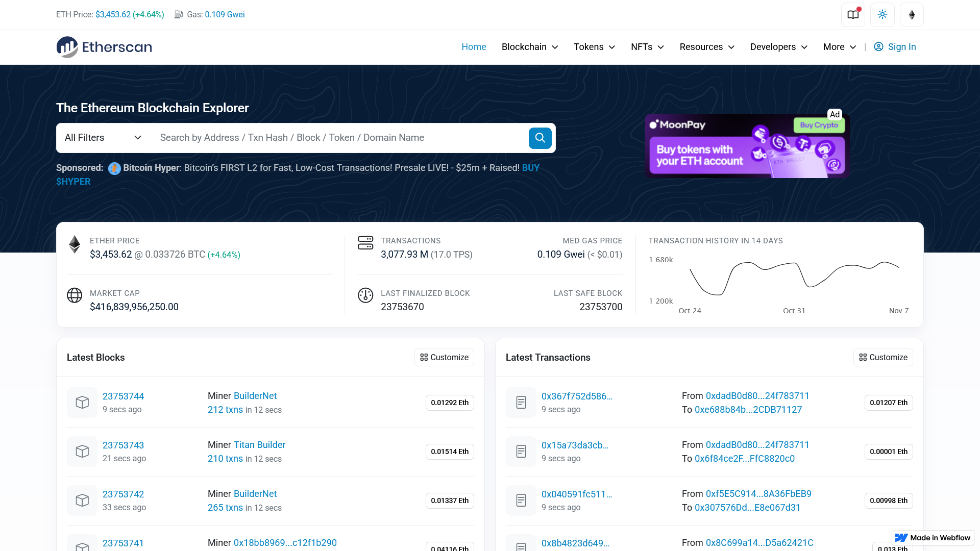
Task: Click the Market Cap globe icon
Action: (x=75, y=295)
